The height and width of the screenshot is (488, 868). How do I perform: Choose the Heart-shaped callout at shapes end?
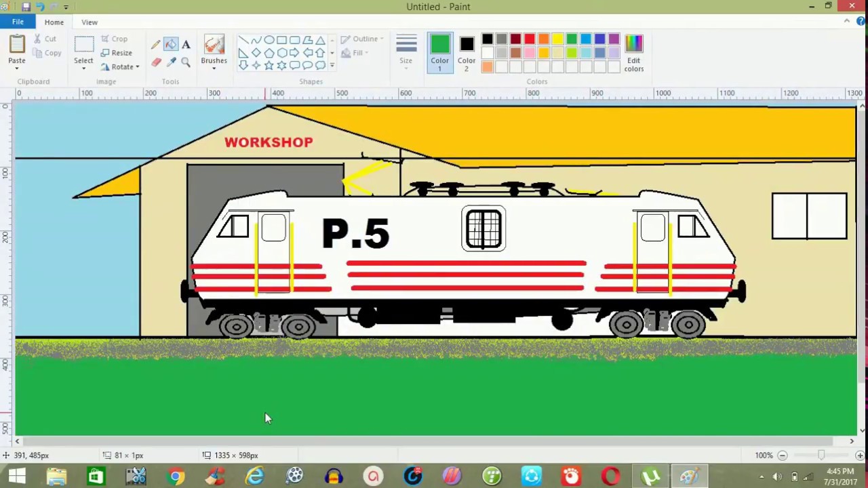click(x=321, y=66)
